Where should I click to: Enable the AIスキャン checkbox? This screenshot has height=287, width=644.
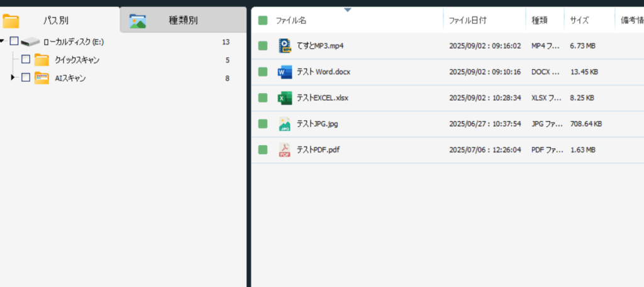coord(26,78)
